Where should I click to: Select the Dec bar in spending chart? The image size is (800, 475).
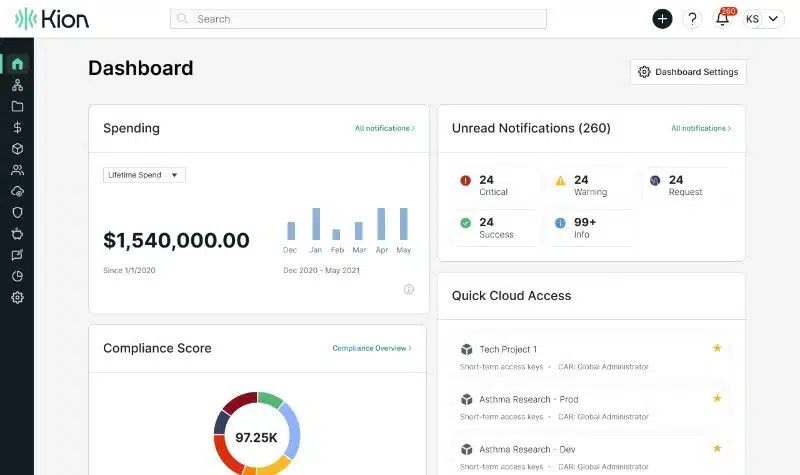[x=291, y=231]
